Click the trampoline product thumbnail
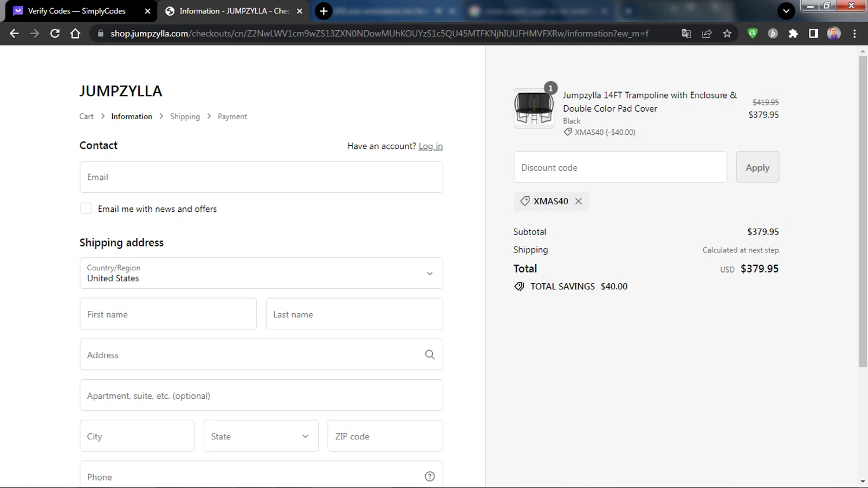This screenshot has width=868, height=488. pos(534,108)
